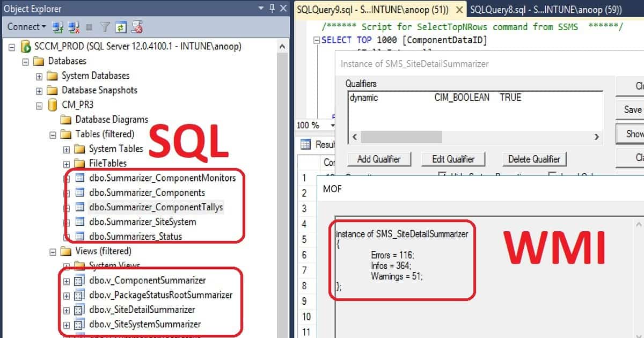Click the FileTables folder icon
This screenshot has width=644, height=338.
[80, 163]
